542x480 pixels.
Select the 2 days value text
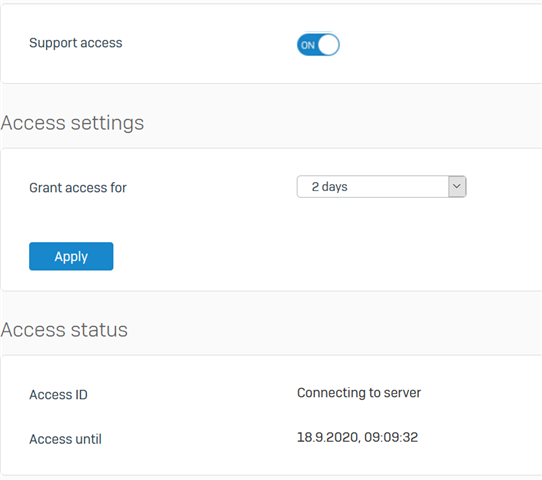click(329, 187)
